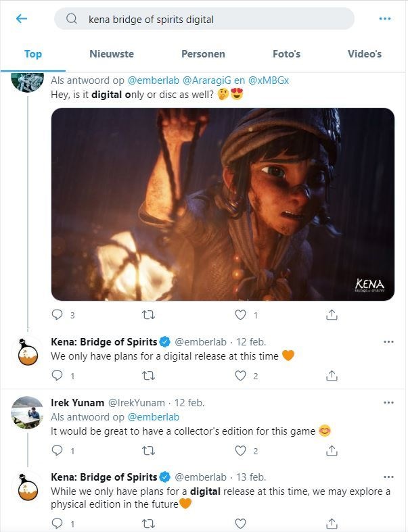Like the tweet with the Kena image
The height and width of the screenshot is (532, 408).
240,315
